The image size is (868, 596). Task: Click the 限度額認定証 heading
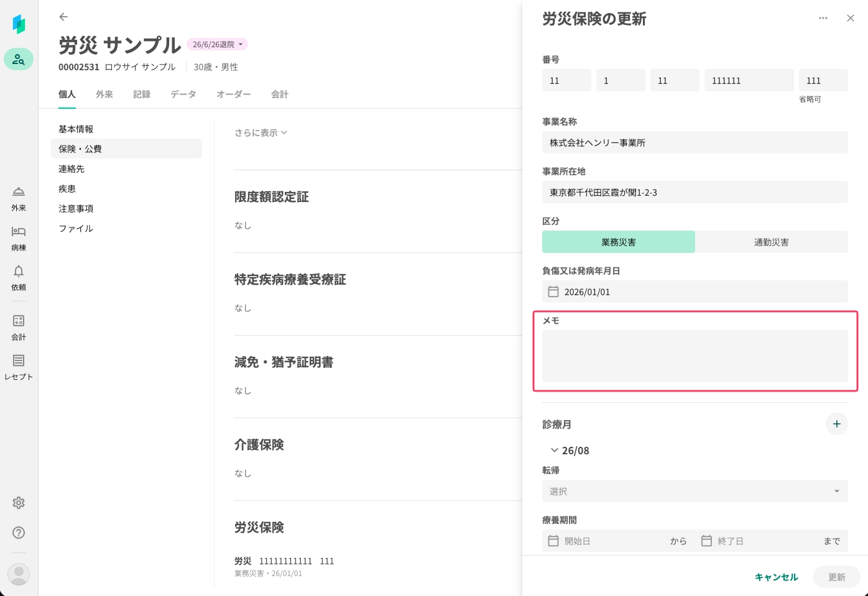[x=272, y=197]
